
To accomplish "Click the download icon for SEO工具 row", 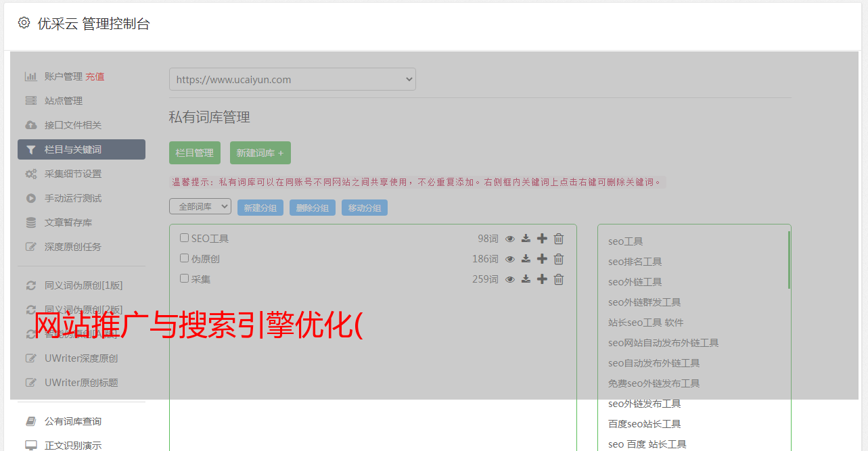I will coord(526,239).
